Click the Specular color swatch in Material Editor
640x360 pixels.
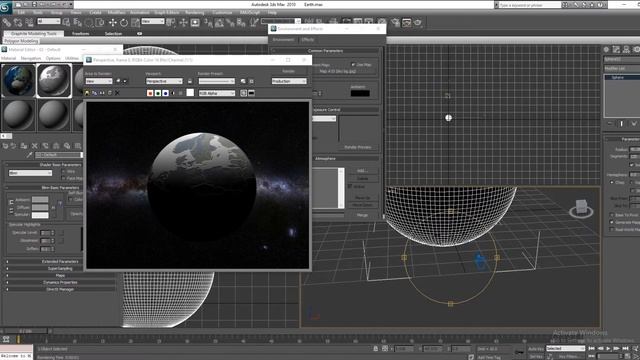tap(40, 215)
